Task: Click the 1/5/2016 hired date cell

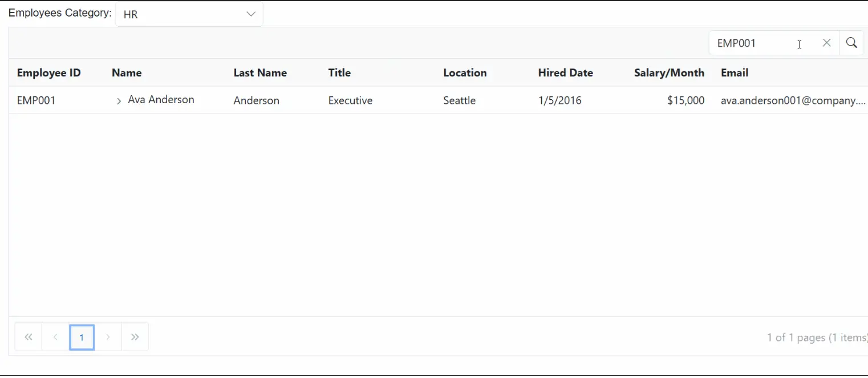Action: (x=560, y=101)
